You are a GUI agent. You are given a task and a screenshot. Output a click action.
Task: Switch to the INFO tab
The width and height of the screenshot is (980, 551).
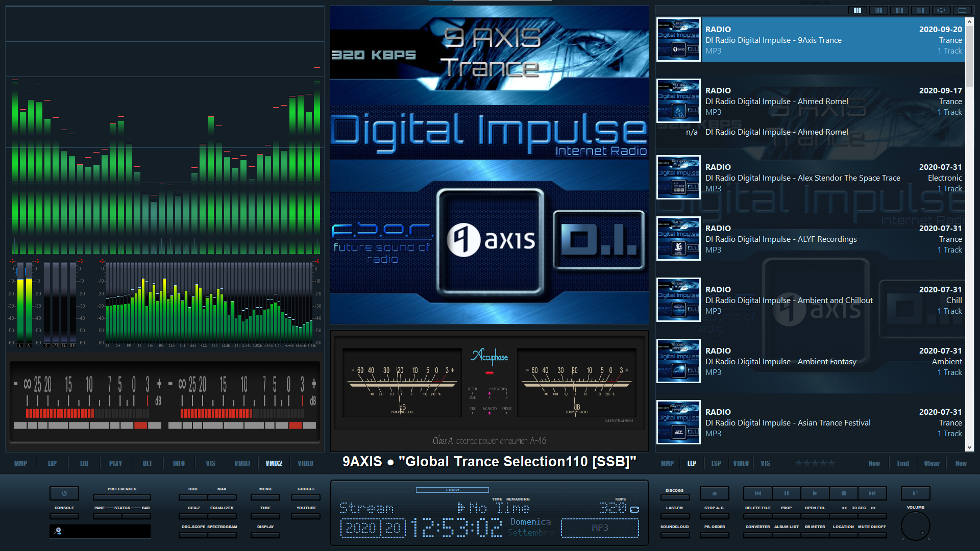click(x=179, y=463)
